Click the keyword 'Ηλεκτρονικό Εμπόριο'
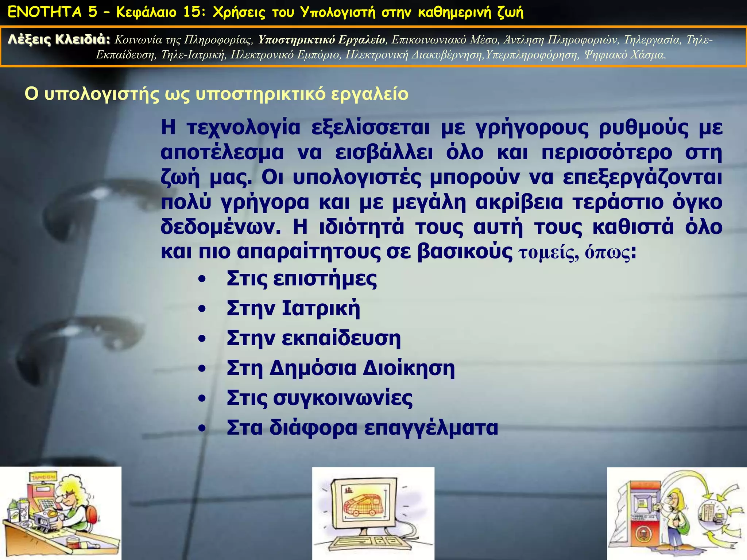747x560 pixels. [x=285, y=55]
